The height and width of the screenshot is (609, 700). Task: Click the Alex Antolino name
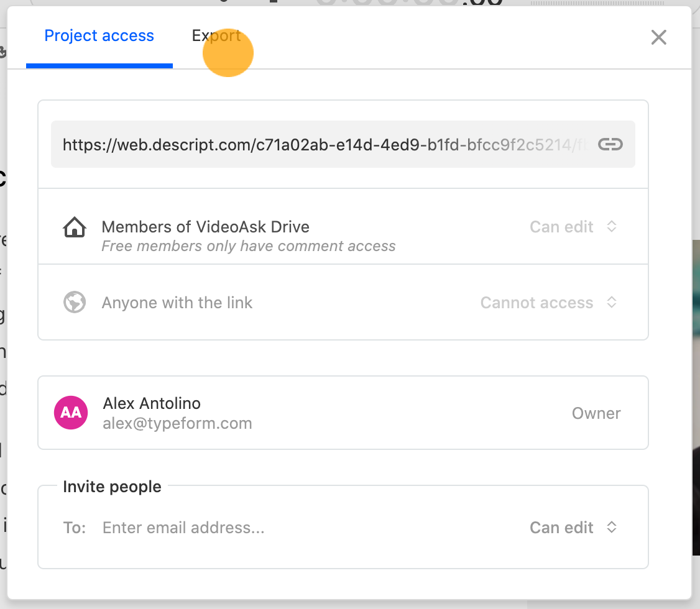[x=152, y=403]
